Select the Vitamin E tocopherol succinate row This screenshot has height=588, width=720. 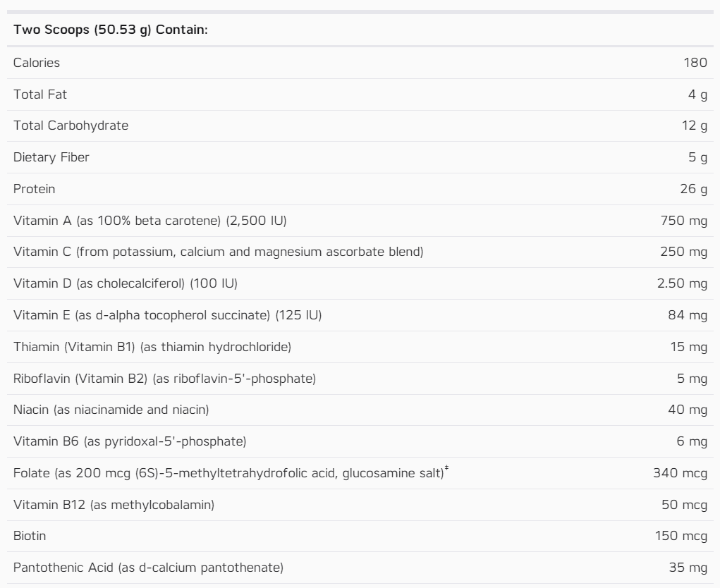click(360, 315)
